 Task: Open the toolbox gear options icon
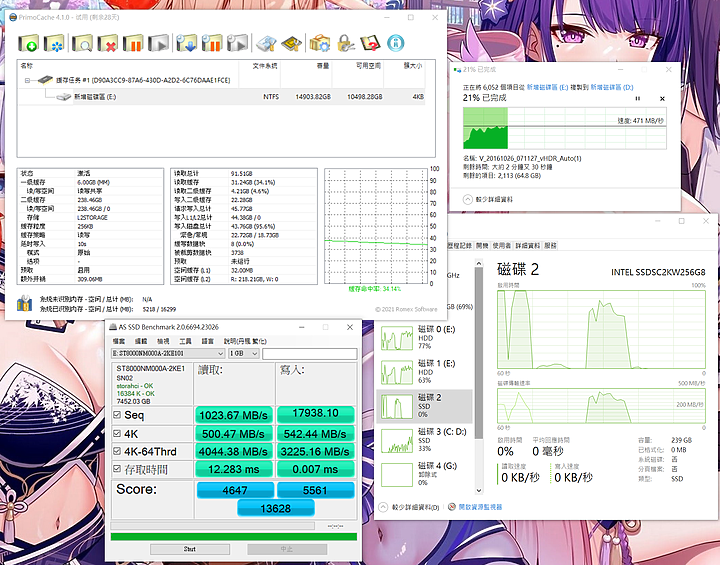pos(320,43)
